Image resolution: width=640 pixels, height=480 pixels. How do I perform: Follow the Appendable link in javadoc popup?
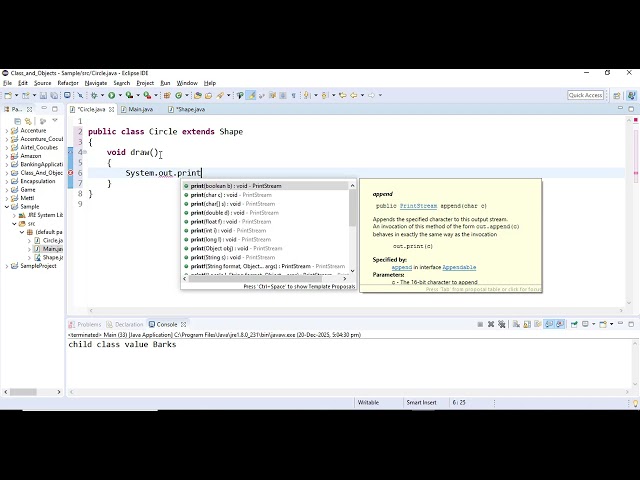pyautogui.click(x=459, y=267)
